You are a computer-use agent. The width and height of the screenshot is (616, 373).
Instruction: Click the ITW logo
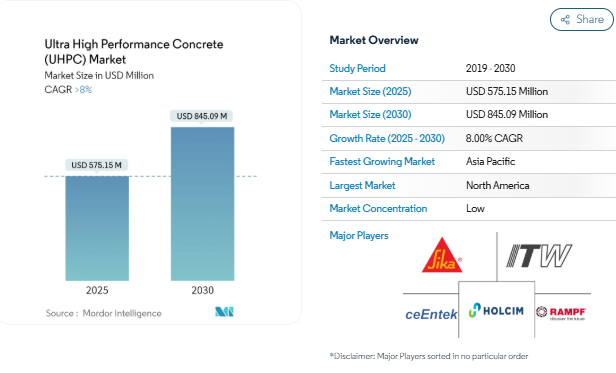coord(539,255)
